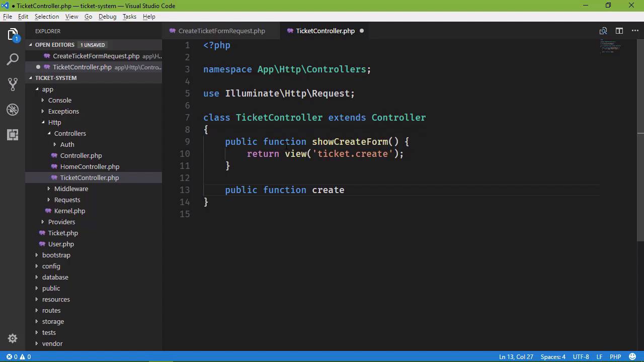This screenshot has width=644, height=362.
Task: Open the Explorer view in activity bar
Action: (13, 35)
